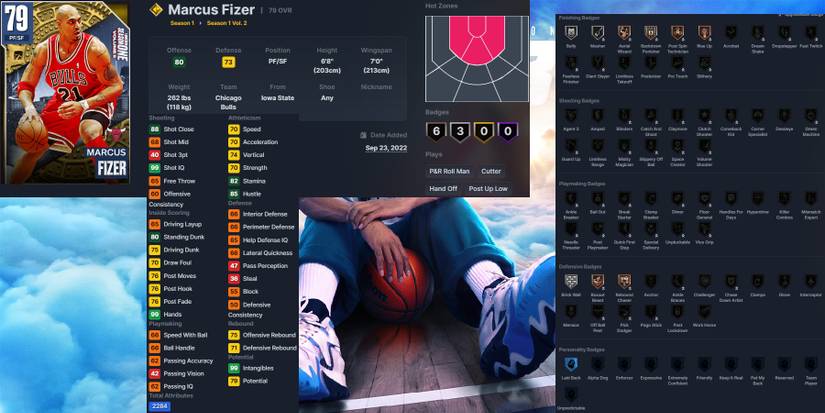The width and height of the screenshot is (825, 413).
Task: Open the Brick Wall defensive badge
Action: 571,281
